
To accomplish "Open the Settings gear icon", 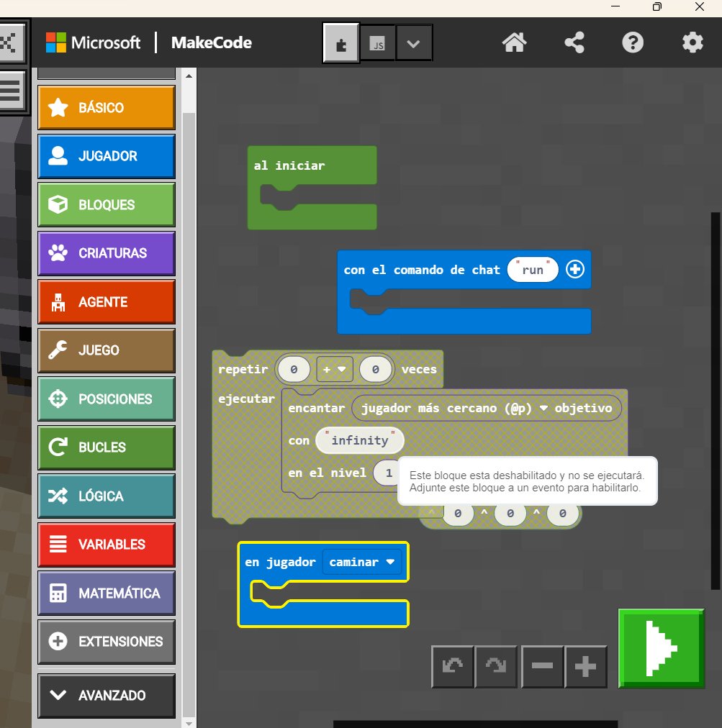I will [692, 43].
